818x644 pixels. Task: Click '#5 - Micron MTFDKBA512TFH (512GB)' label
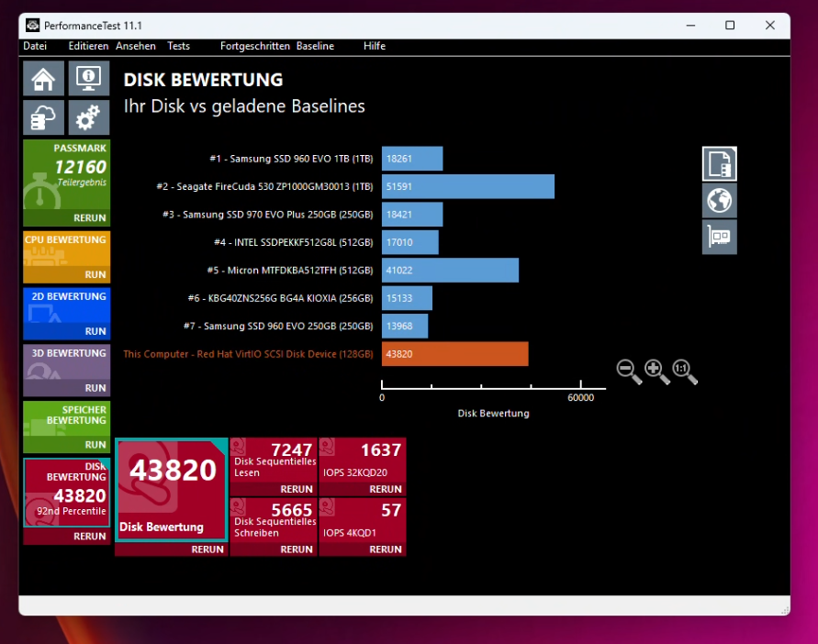[x=290, y=270]
